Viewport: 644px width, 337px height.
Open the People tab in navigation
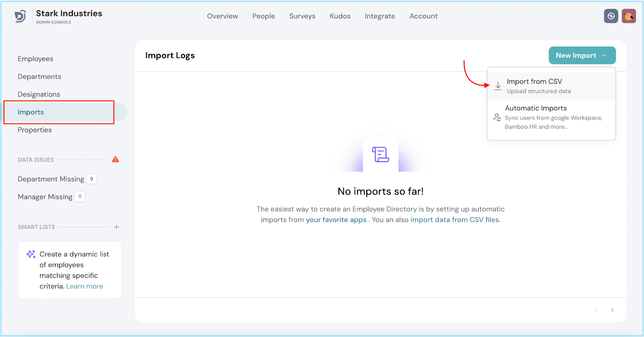point(264,16)
